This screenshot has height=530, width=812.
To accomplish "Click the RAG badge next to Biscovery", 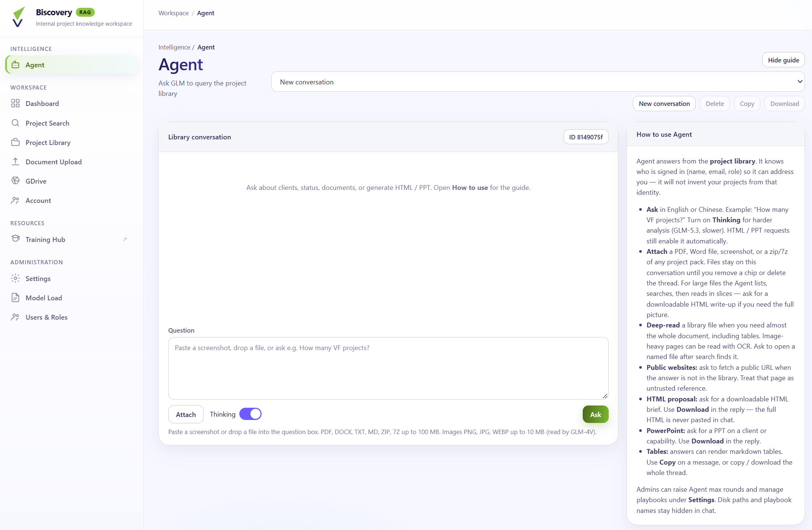I will pos(85,12).
